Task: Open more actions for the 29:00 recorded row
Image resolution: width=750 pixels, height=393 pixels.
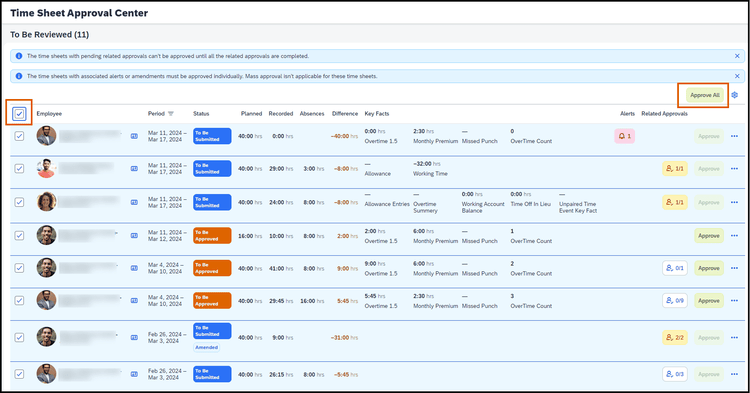Action: [734, 169]
